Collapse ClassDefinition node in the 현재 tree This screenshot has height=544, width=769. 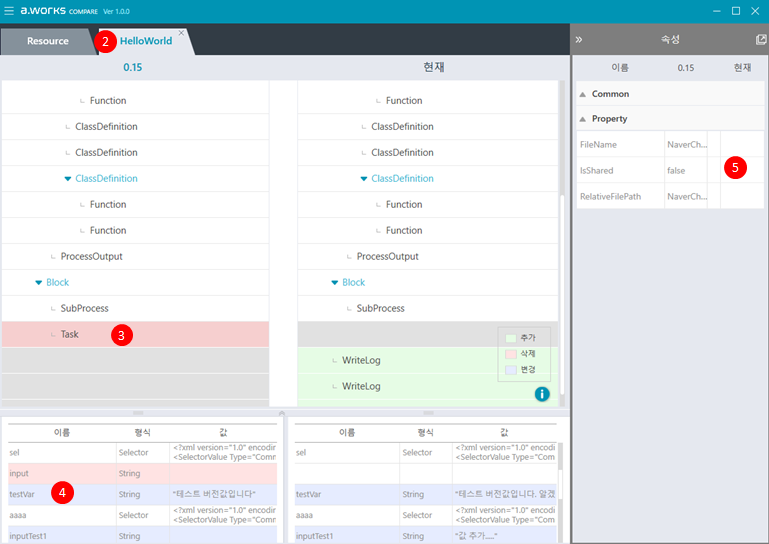click(x=364, y=179)
